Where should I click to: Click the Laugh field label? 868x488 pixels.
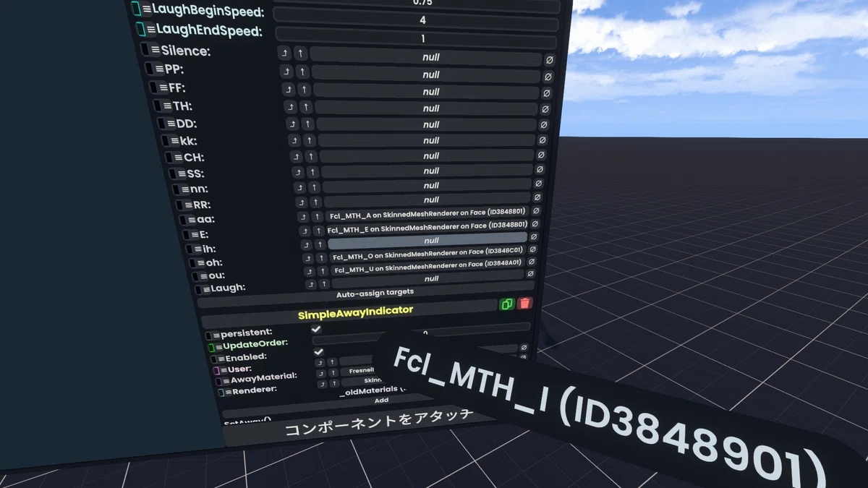coord(228,288)
